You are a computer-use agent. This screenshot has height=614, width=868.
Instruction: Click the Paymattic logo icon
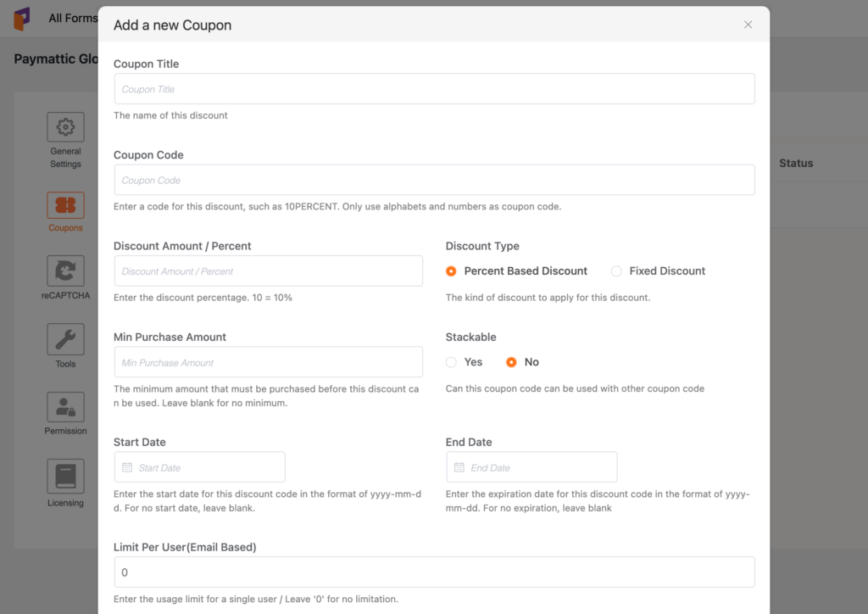point(22,19)
